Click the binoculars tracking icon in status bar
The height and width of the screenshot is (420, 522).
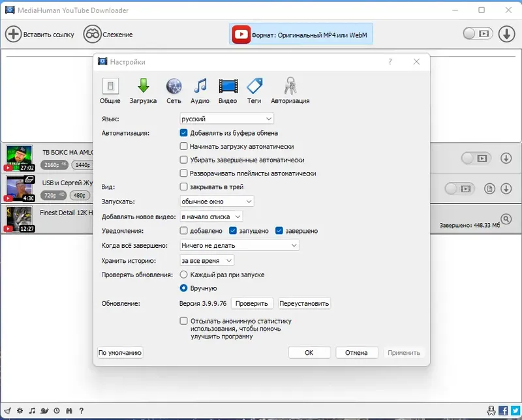coord(69,411)
